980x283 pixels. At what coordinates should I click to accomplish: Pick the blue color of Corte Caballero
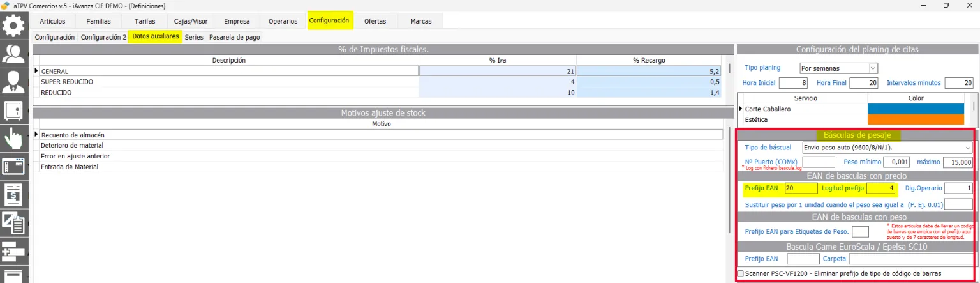[x=916, y=109]
